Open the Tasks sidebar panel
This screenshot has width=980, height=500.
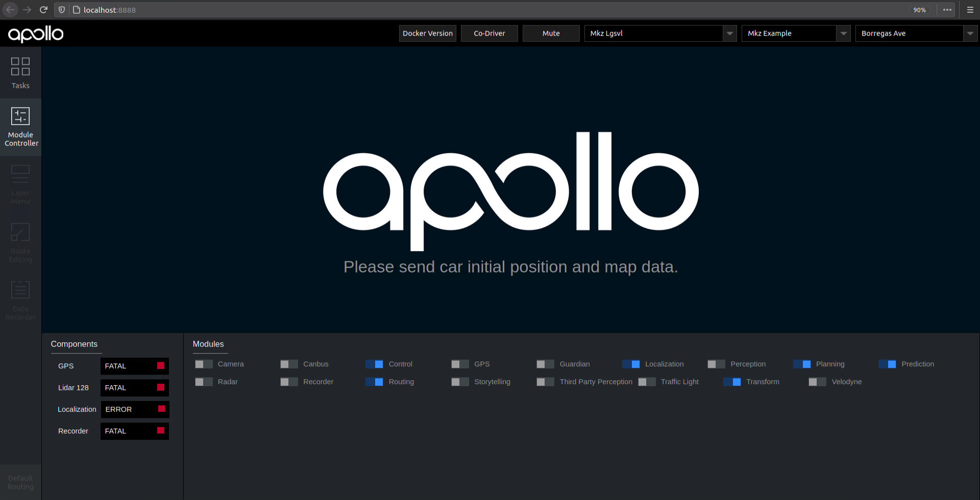pyautogui.click(x=20, y=73)
